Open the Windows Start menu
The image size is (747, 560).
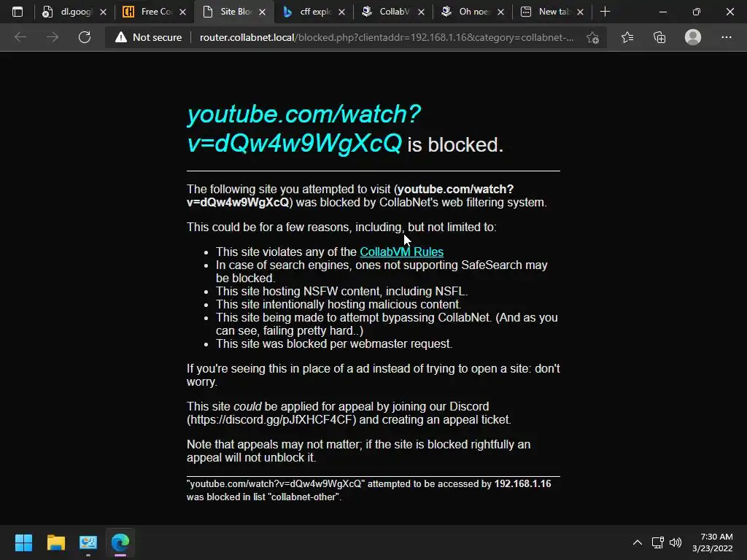pos(23,542)
